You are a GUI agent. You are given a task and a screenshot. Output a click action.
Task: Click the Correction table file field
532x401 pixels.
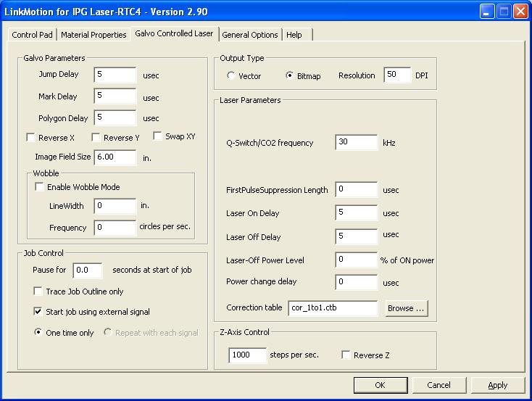coord(333,308)
